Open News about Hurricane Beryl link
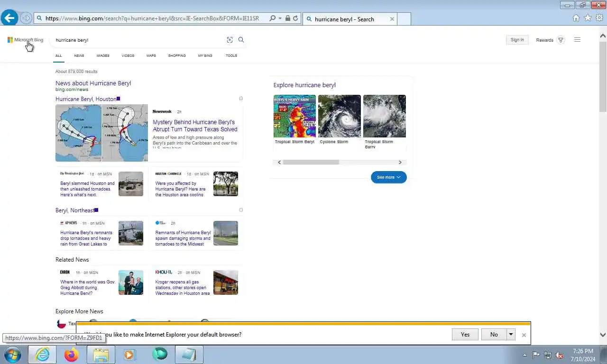 (x=93, y=83)
